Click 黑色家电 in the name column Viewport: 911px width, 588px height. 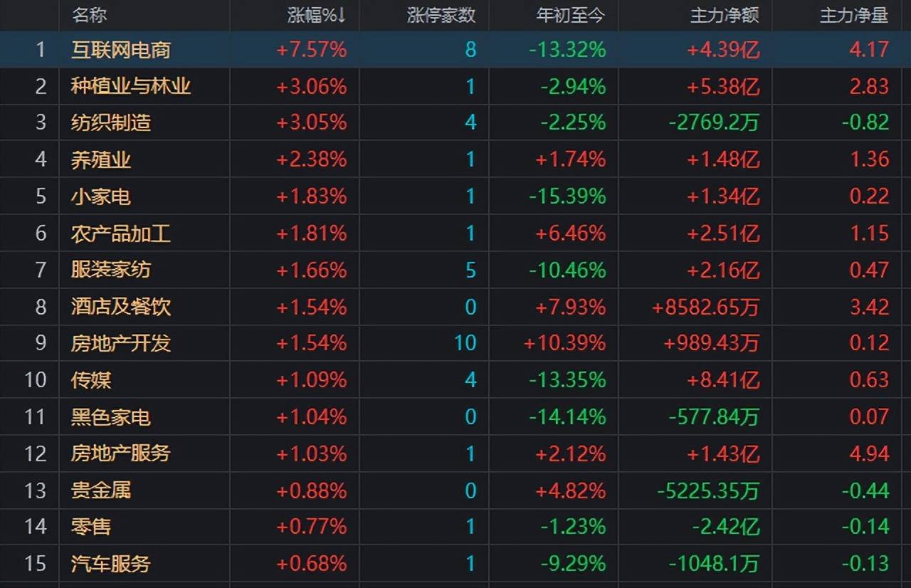(x=111, y=416)
